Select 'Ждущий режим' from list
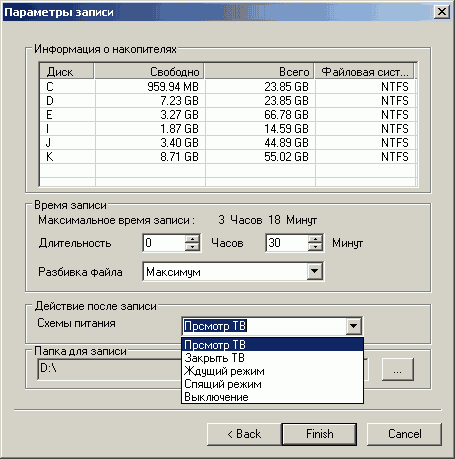455x459 pixels. pyautogui.click(x=272, y=371)
